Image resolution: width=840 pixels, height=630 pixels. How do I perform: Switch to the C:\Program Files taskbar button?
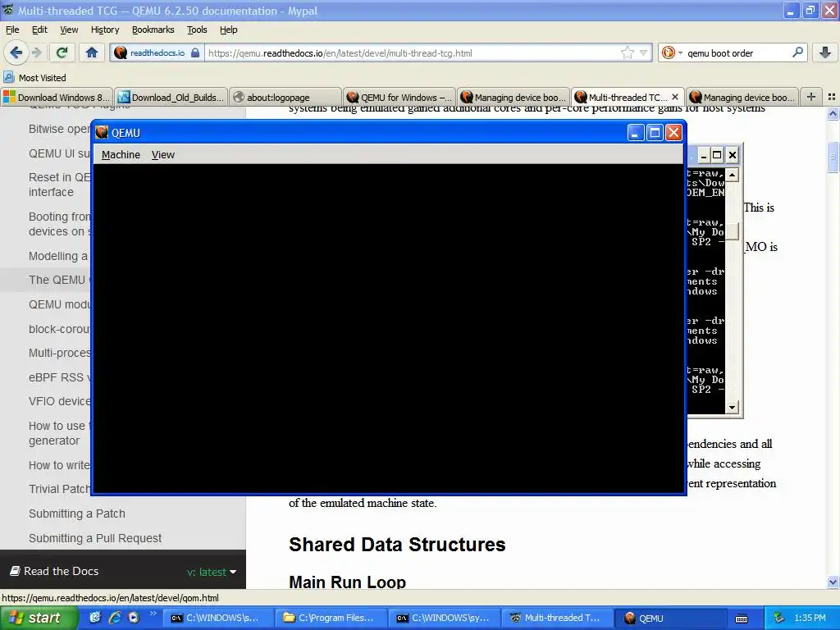point(331,618)
